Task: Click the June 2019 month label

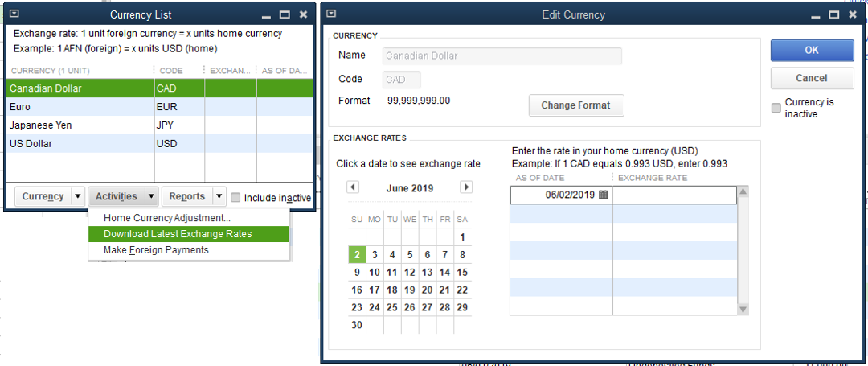Action: pos(410,187)
